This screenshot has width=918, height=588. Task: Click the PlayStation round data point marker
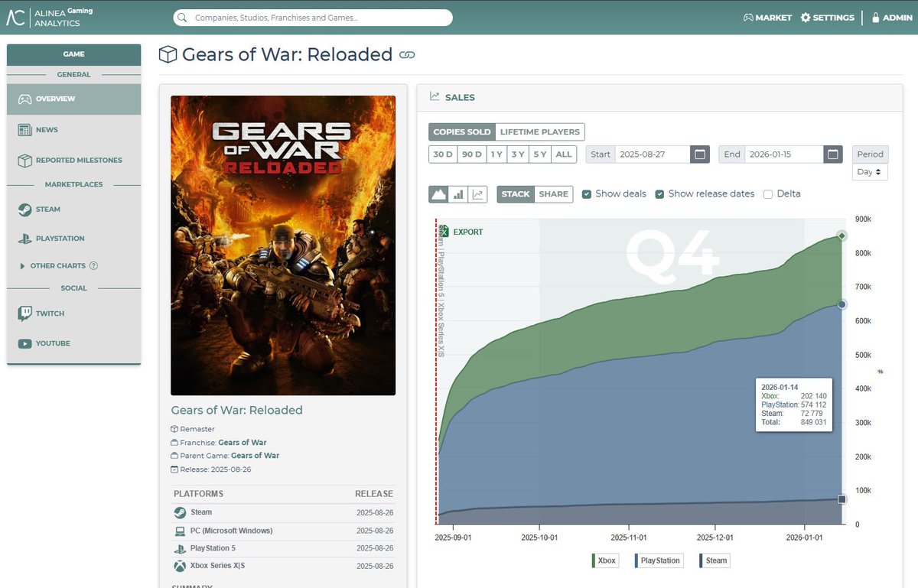click(841, 304)
